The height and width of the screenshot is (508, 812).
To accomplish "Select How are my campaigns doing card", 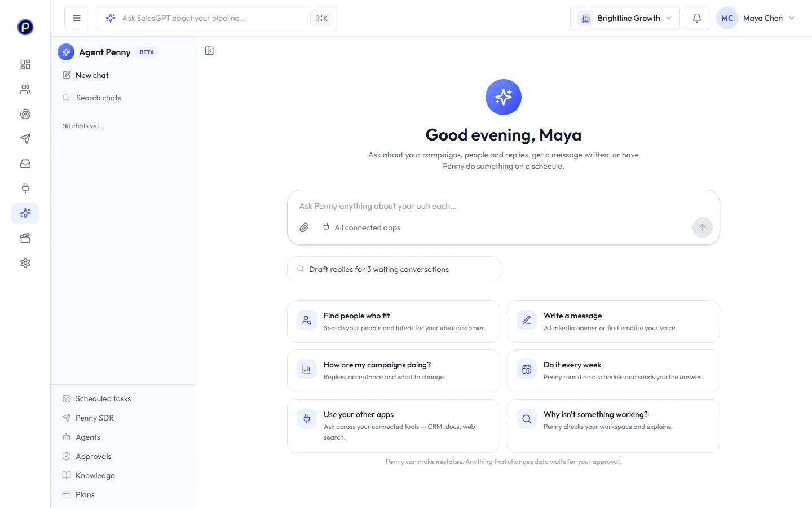I will pos(394,371).
